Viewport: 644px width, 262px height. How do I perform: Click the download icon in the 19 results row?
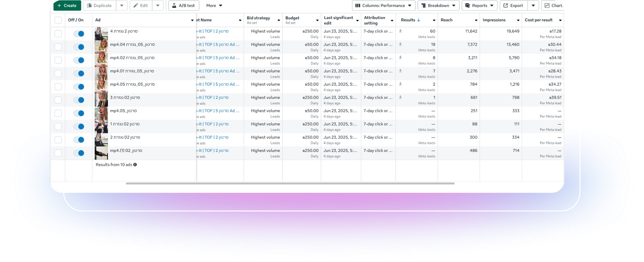click(x=400, y=44)
